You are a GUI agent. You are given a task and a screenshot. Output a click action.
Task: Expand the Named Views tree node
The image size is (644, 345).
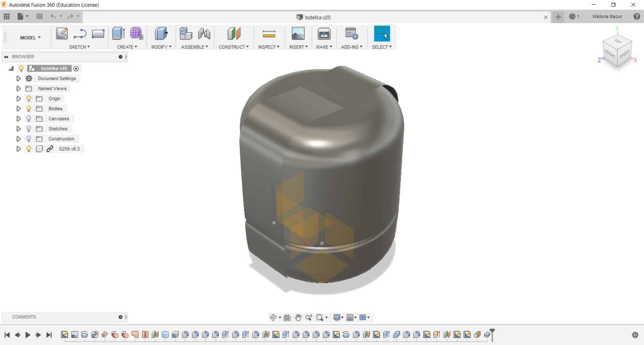point(18,88)
